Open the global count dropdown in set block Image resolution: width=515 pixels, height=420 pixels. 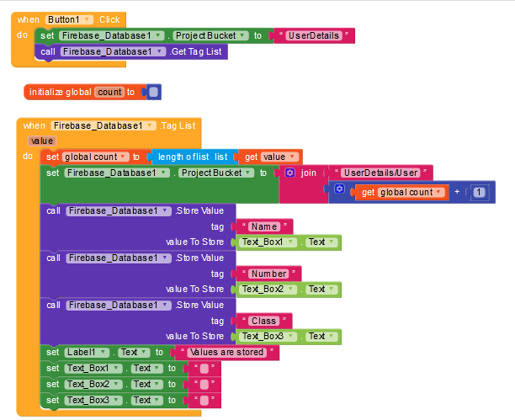click(x=96, y=157)
